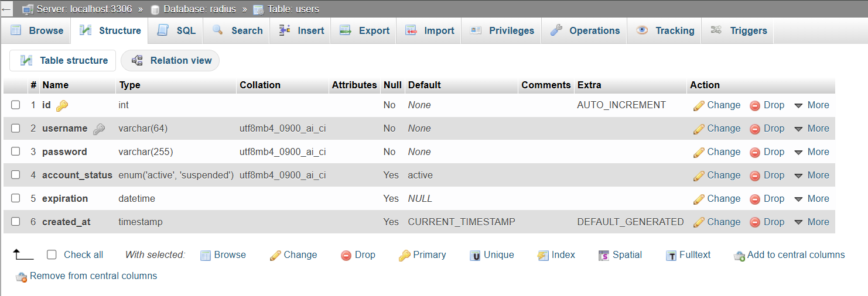
Task: Expand the More dropdown for the id row
Action: (x=812, y=105)
